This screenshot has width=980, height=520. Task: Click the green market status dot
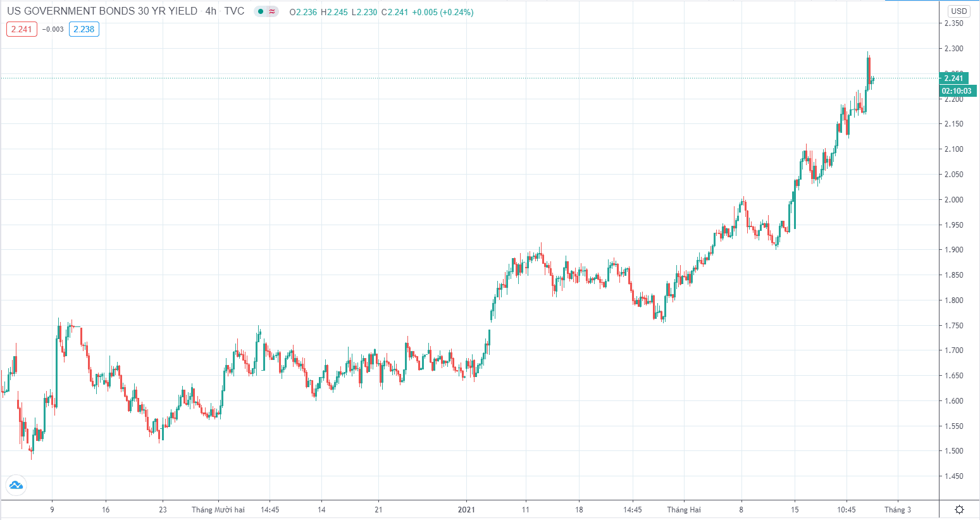pos(261,11)
